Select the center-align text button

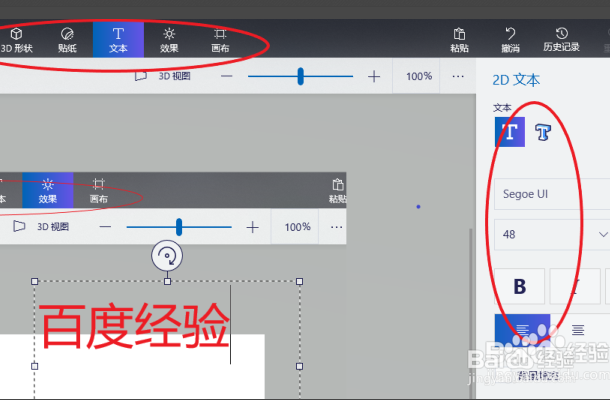pyautogui.click(x=578, y=330)
